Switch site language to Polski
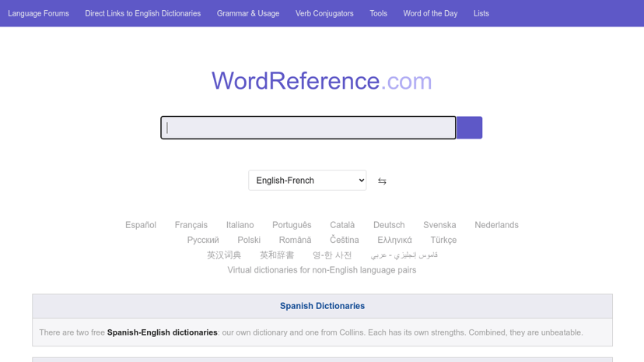The width and height of the screenshot is (644, 362). [x=249, y=240]
